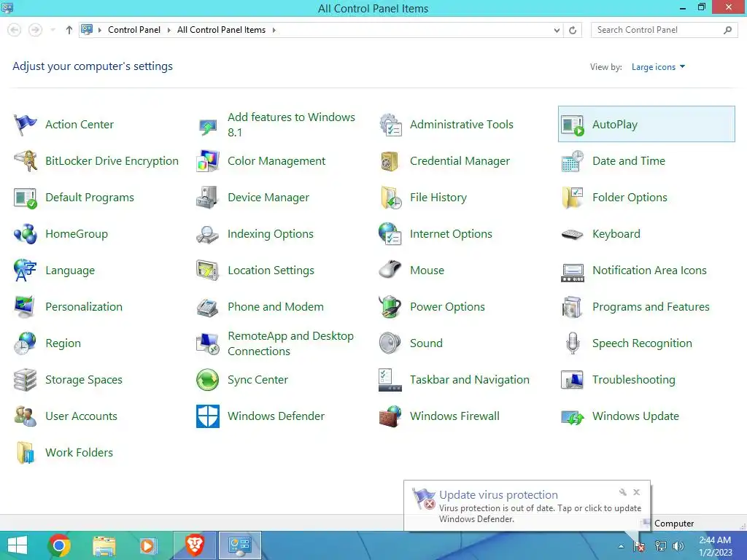Screen dimensions: 747x560
Task: Open the File History folder icon
Action: pos(390,198)
